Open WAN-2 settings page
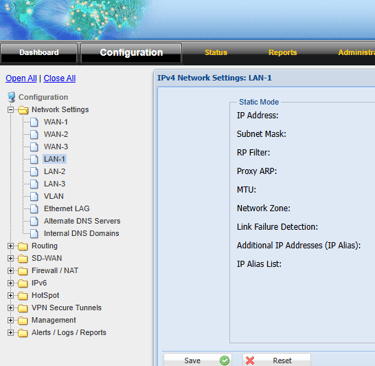The height and width of the screenshot is (366, 375). pos(56,134)
